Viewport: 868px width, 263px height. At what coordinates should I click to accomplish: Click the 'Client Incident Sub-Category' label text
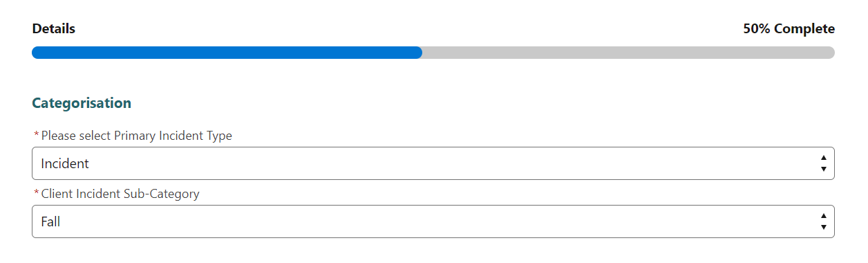tap(120, 194)
